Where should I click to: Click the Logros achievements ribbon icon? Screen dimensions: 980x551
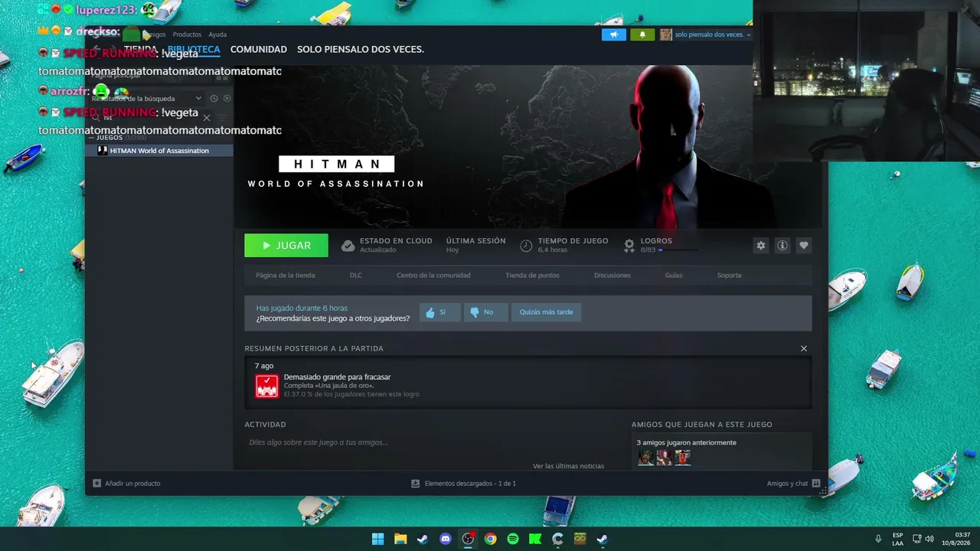pos(629,246)
